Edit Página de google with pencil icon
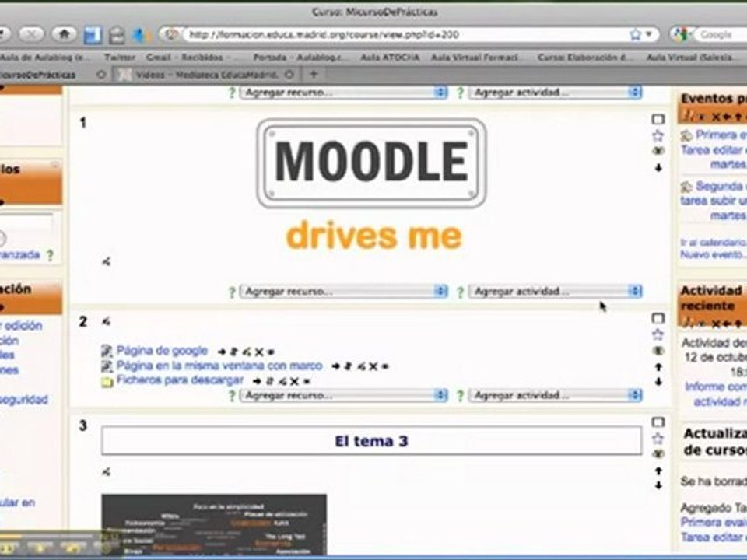747x560 pixels. (x=247, y=352)
